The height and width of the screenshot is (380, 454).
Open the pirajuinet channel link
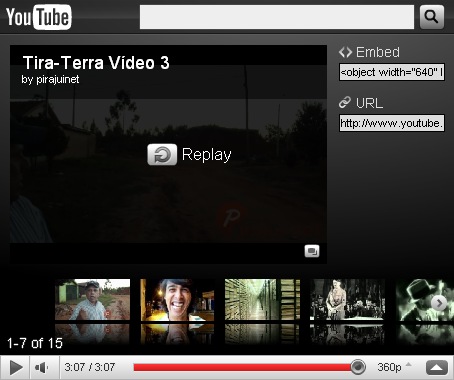click(58, 79)
